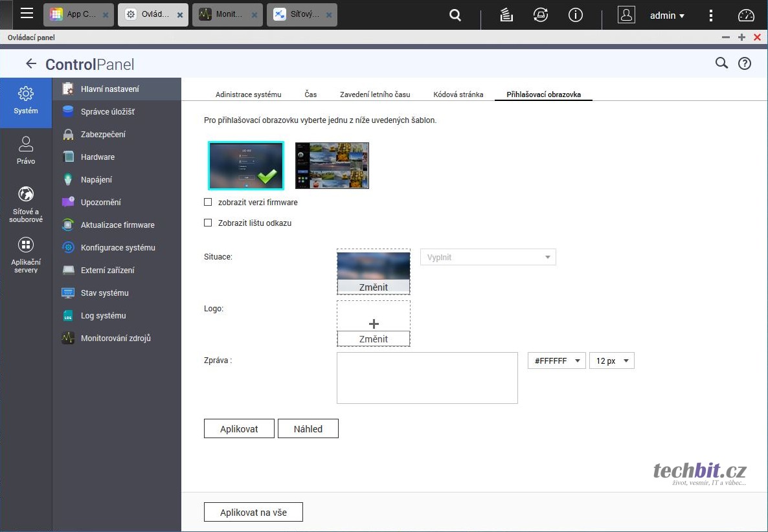Viewport: 768px width, 532px height.
Task: Open background tasks icon in top bar
Action: tap(506, 16)
